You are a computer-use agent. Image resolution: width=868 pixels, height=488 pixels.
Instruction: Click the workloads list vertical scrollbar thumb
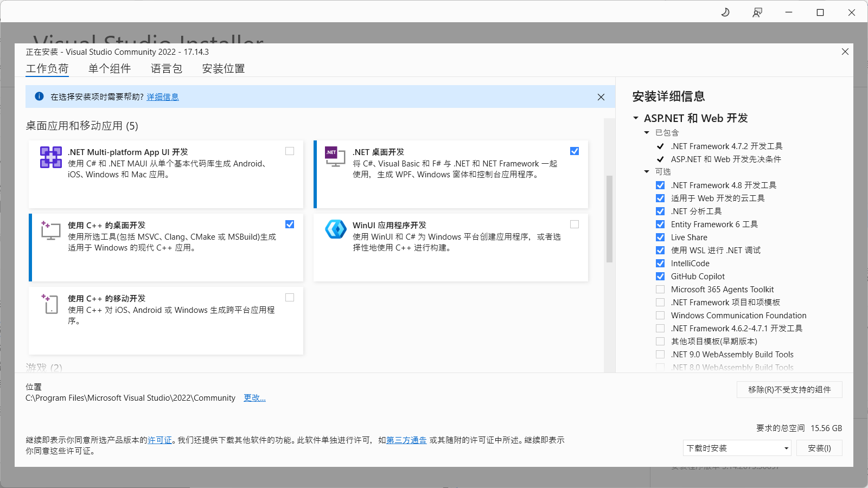610,219
